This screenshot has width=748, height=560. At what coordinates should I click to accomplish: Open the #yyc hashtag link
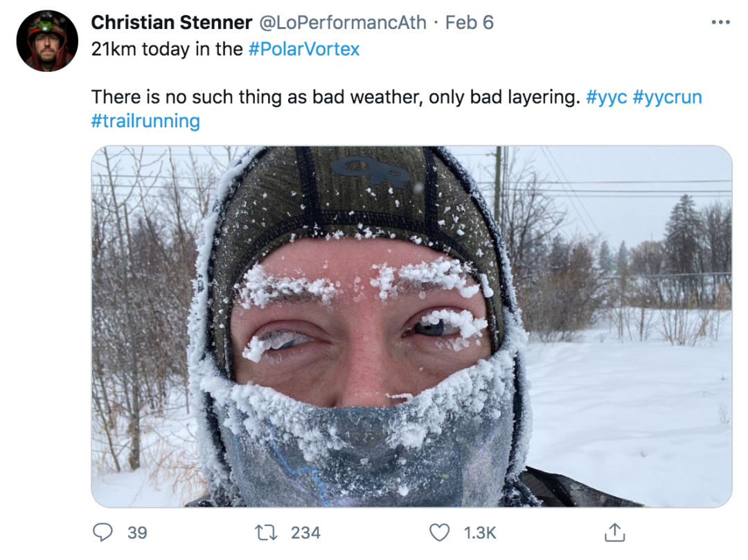(606, 97)
